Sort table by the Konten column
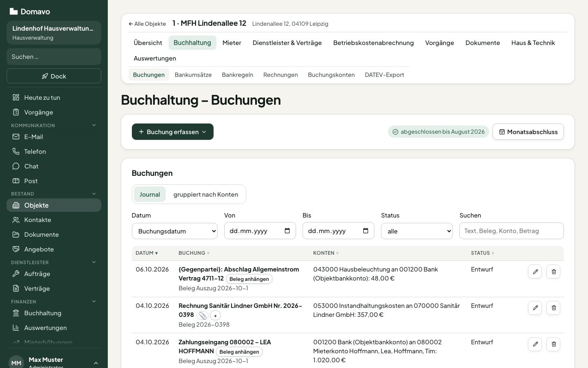The image size is (588, 368). tap(326, 253)
